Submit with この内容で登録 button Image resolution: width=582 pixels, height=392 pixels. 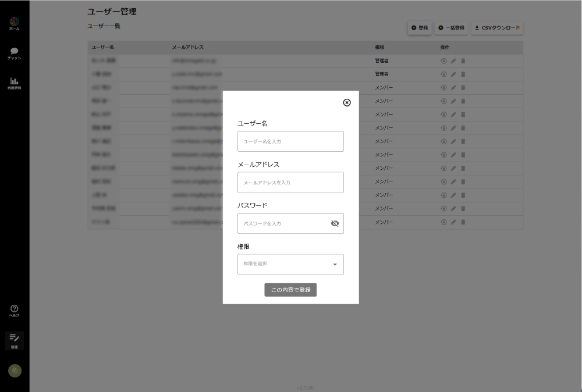290,290
